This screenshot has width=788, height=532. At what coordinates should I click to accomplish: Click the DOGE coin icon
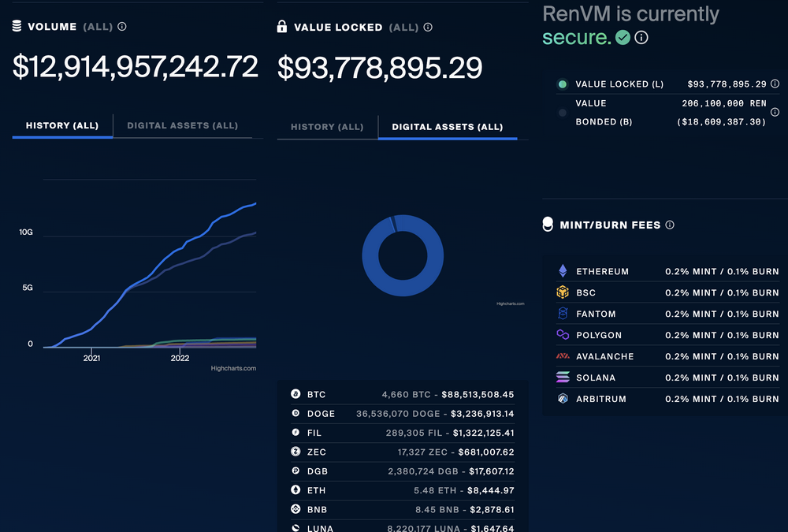point(295,413)
